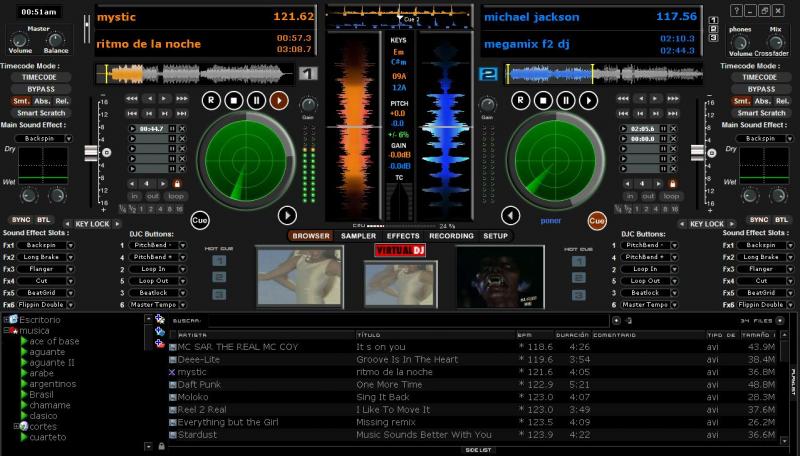Toggle the left deck loop lock icon
Screen dimensions: 800x456
point(177,183)
